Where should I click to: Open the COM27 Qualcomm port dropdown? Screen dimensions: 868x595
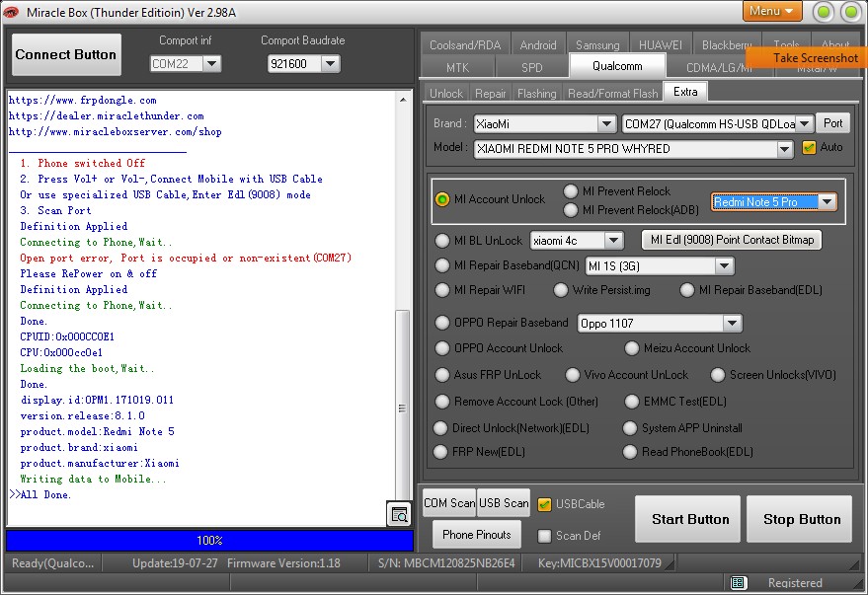[805, 124]
